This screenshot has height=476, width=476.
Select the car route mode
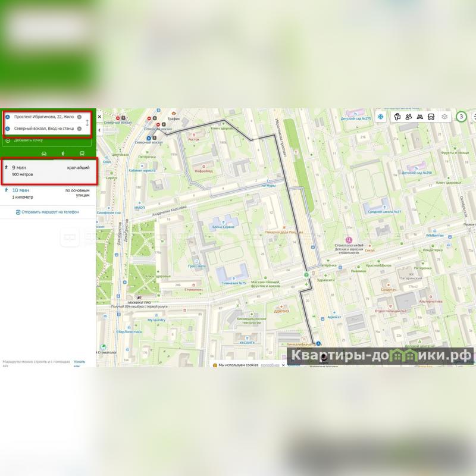pos(44,153)
